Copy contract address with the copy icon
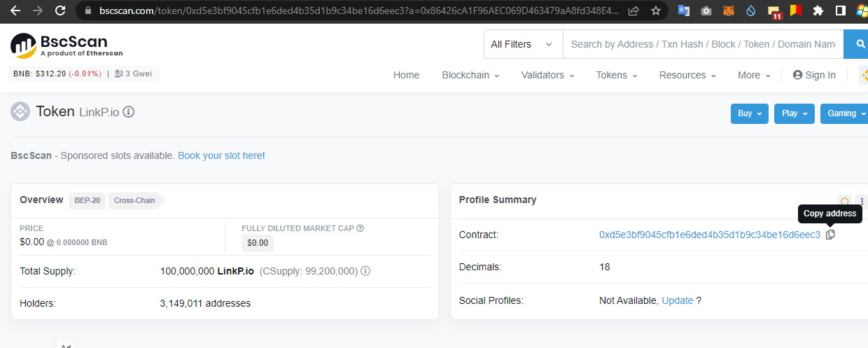The height and width of the screenshot is (348, 868). click(x=830, y=235)
